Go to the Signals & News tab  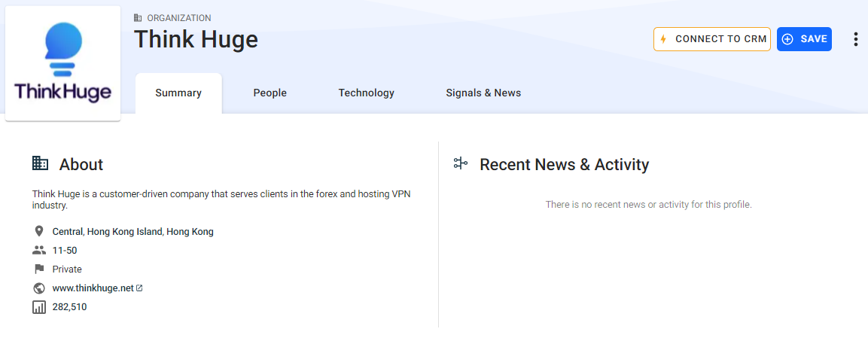[x=483, y=93]
